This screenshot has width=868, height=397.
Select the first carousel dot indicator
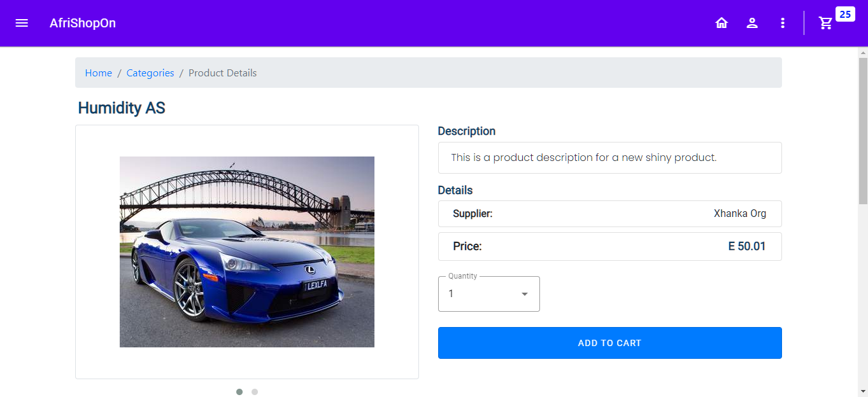click(x=239, y=392)
